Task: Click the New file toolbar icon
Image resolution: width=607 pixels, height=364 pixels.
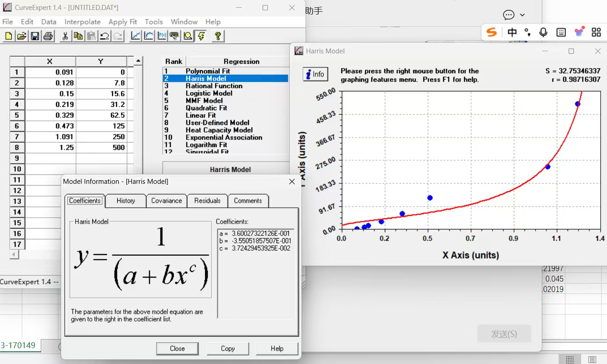Action: pos(9,36)
